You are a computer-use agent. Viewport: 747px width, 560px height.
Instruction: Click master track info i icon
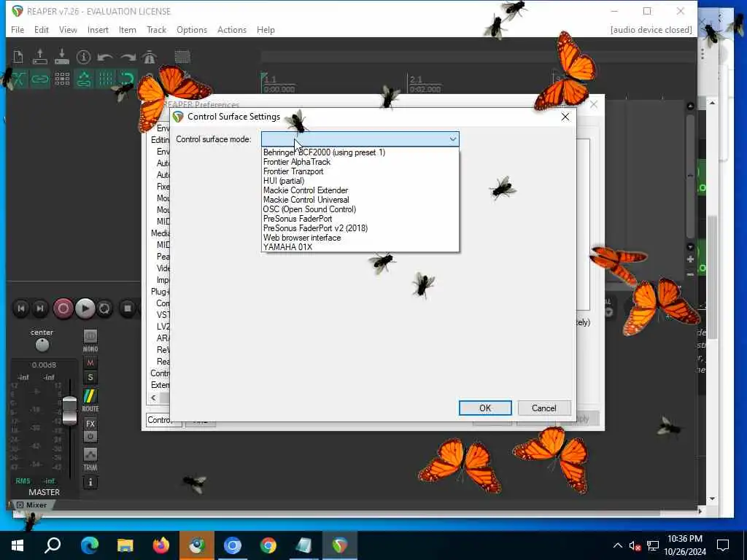[90, 483]
